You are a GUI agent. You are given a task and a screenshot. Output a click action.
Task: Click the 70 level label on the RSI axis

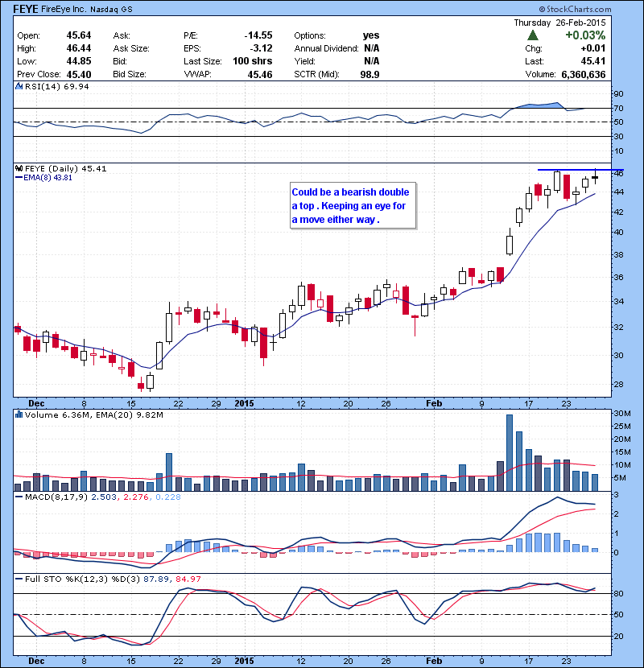tap(618, 108)
